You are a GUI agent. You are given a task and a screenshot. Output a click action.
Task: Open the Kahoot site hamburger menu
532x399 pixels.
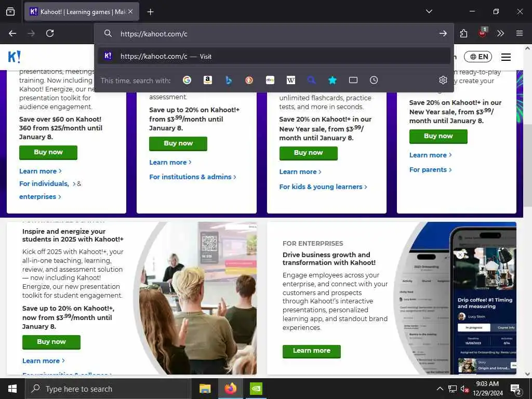[506, 57]
